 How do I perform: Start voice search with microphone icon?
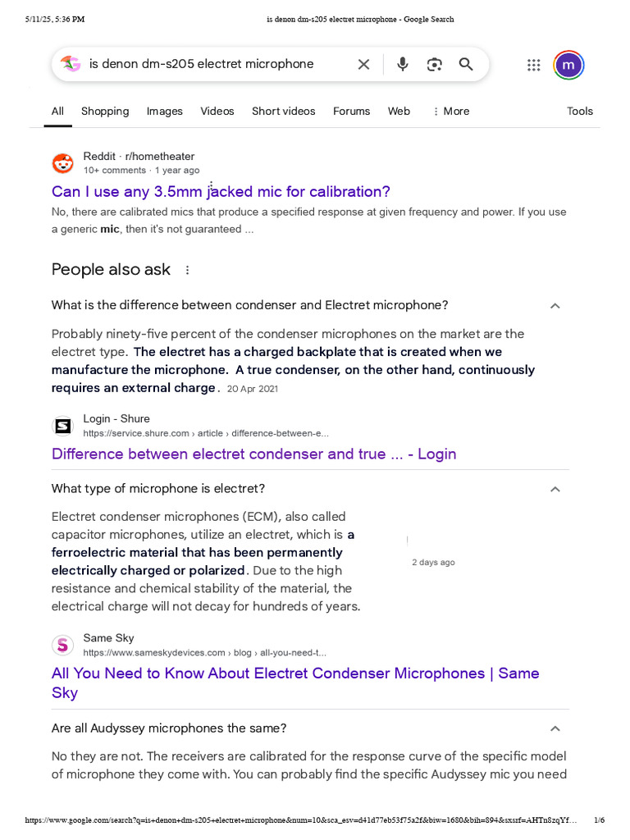(402, 64)
